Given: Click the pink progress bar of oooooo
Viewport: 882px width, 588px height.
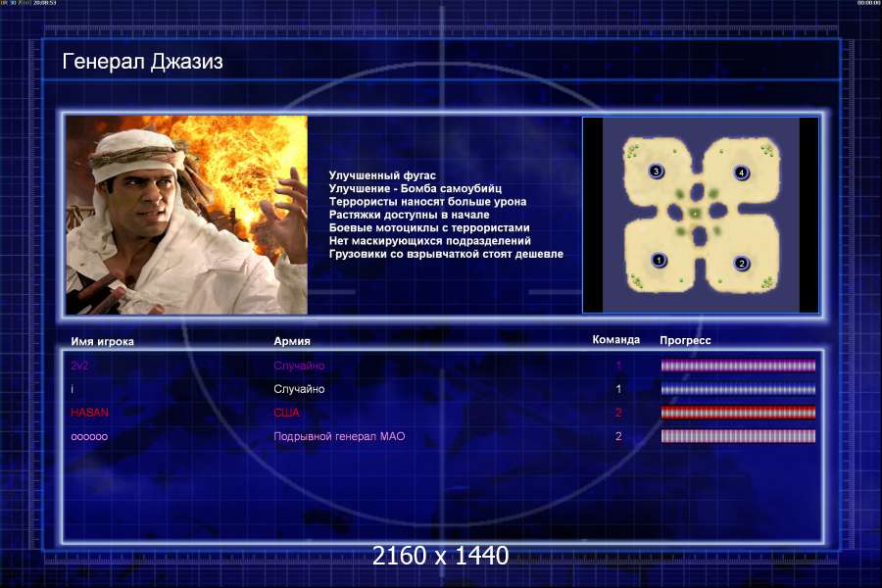Looking at the screenshot, I should tap(738, 436).
